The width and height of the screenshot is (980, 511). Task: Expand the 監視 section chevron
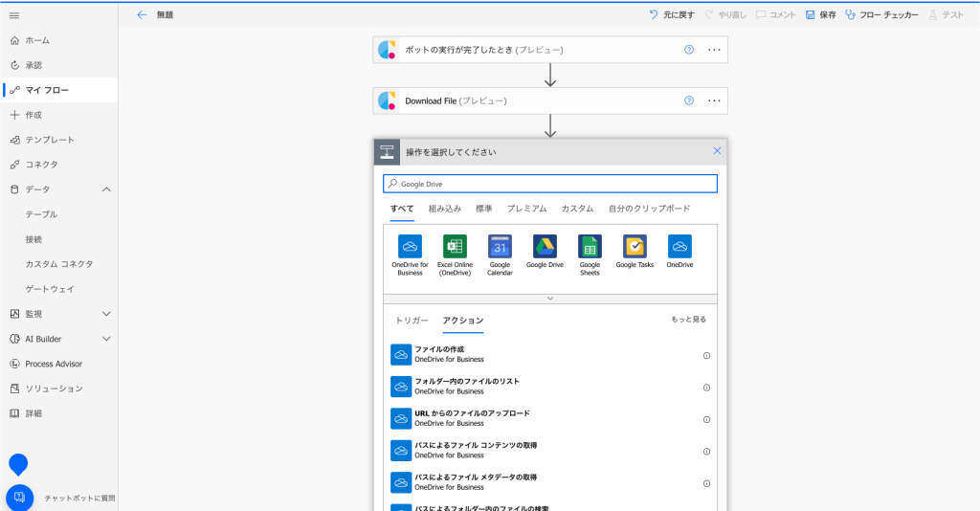[x=106, y=314]
